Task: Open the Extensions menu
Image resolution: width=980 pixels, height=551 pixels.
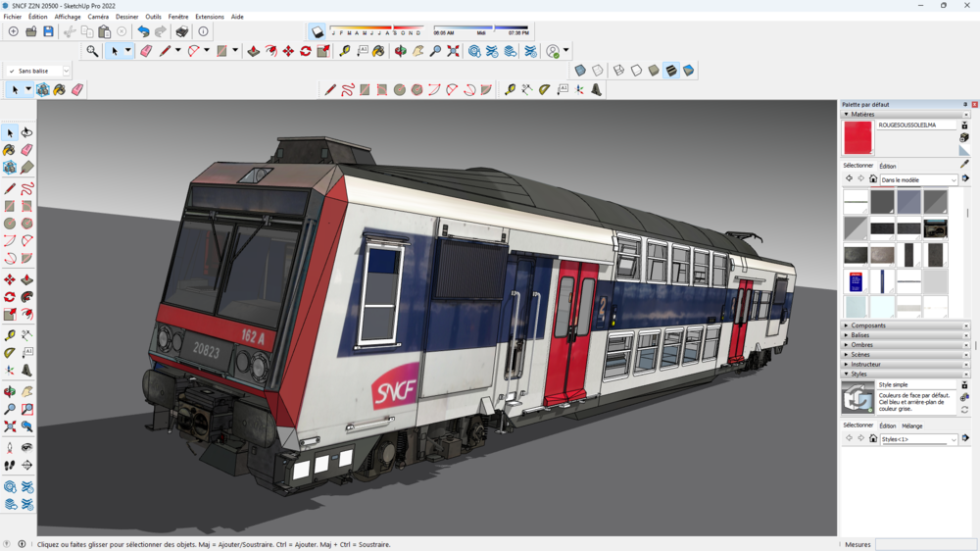Action: (210, 17)
